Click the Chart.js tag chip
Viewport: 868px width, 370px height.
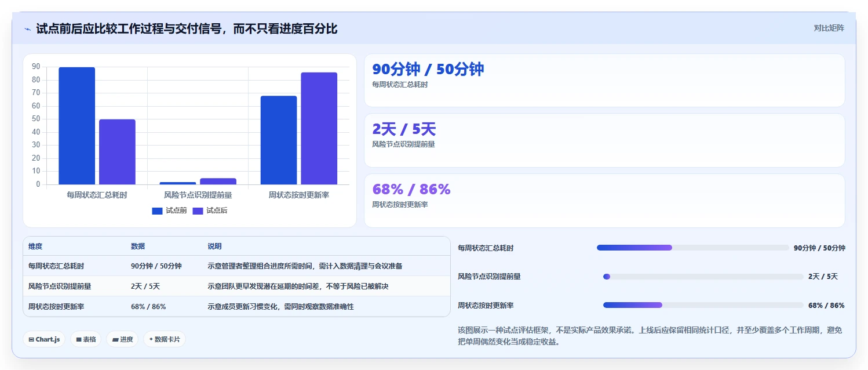[44, 339]
